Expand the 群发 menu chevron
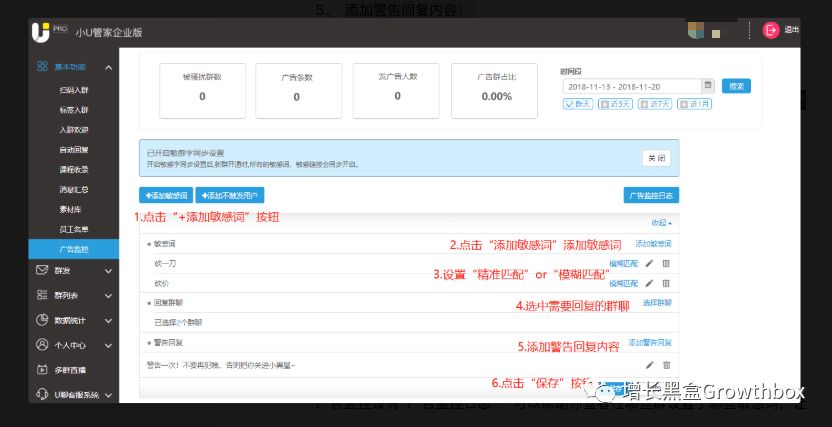 [x=108, y=271]
